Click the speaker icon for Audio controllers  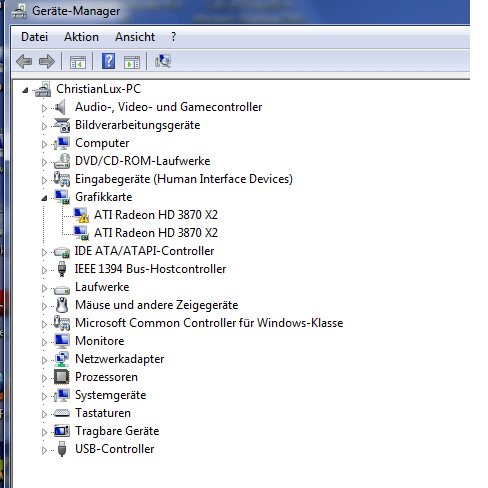coord(61,107)
